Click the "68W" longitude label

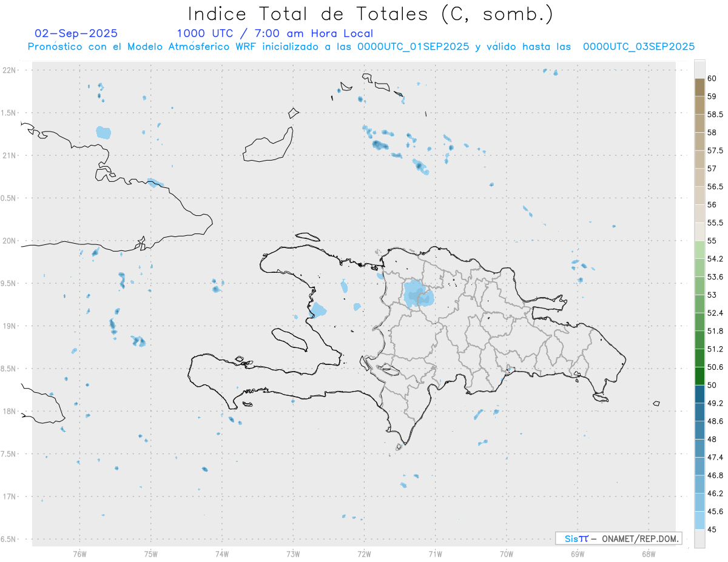click(649, 554)
